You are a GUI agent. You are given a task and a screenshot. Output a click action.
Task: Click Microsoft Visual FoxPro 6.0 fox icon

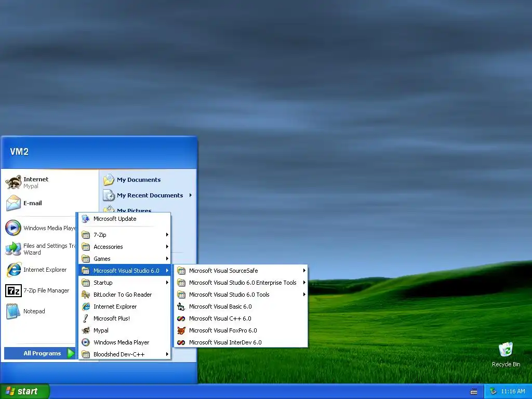click(x=181, y=330)
